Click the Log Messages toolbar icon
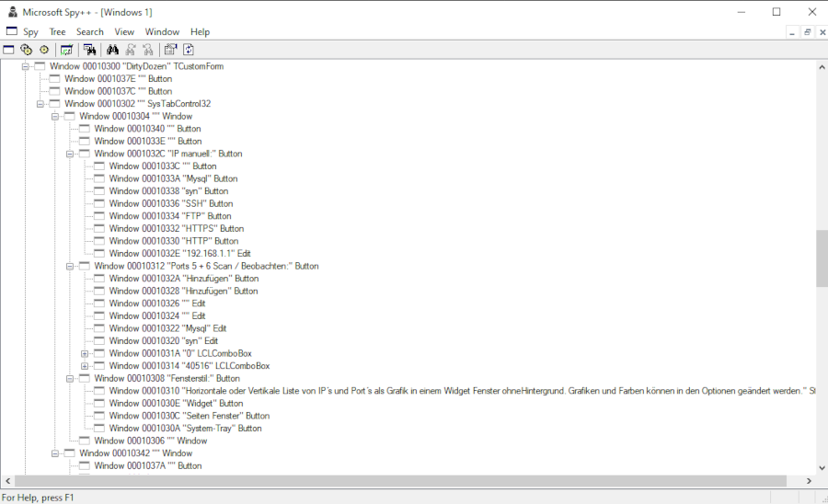This screenshot has height=504, width=828. click(x=66, y=50)
